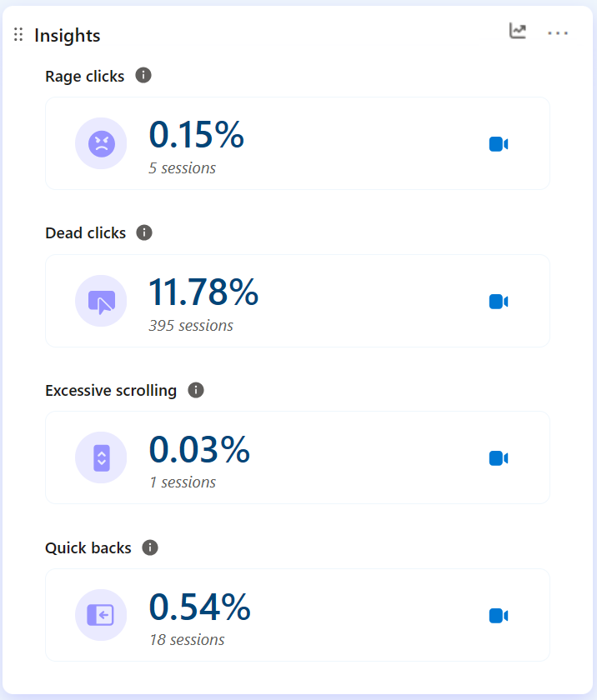Show info tooltip for Excessive scrolling
597x700 pixels.
pyautogui.click(x=196, y=390)
